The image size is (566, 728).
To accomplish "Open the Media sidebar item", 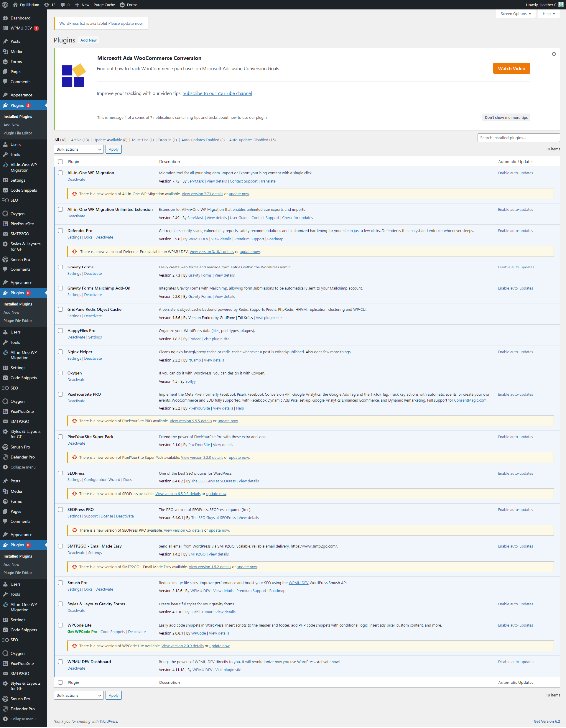I will point(16,52).
